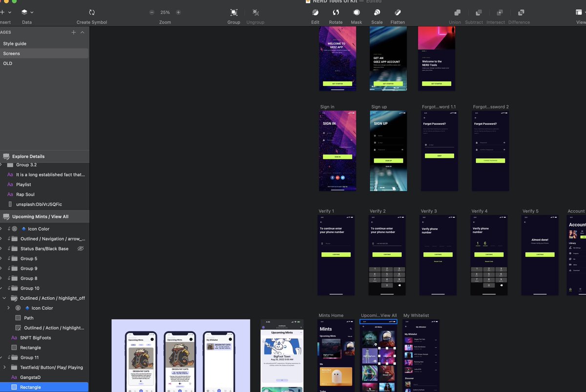Select the Mints Home artboard label
This screenshot has width=586, height=392.
331,315
